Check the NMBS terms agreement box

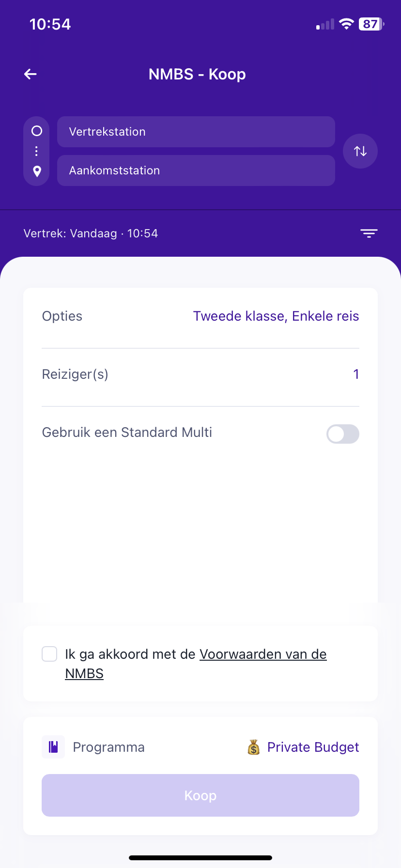pos(49,654)
